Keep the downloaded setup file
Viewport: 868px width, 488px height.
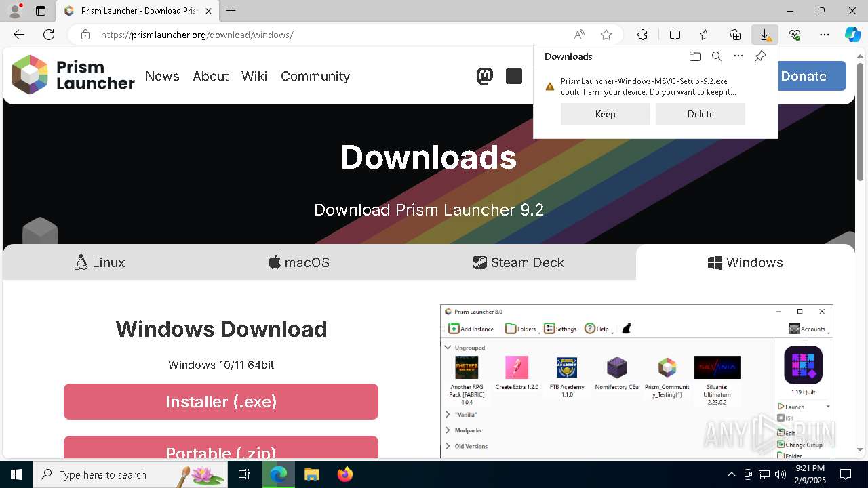point(606,114)
